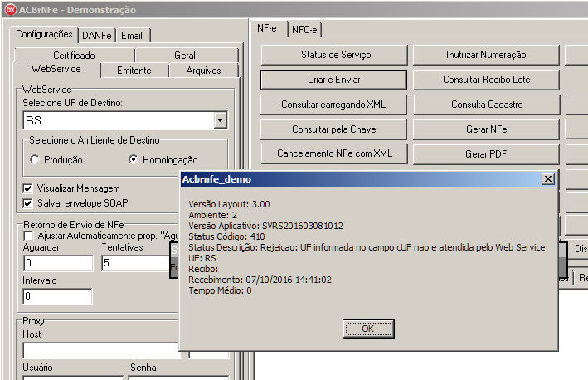The image size is (588, 380).
Task: Open the Arquivos tab
Action: coord(204,71)
